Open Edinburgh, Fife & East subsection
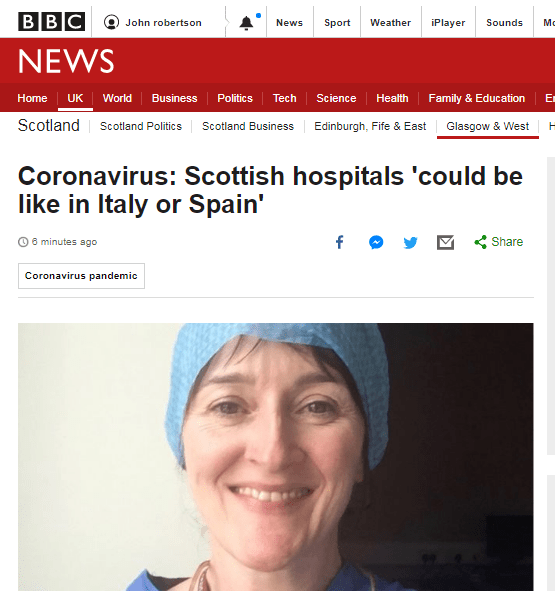This screenshot has height=591, width=555. [370, 126]
